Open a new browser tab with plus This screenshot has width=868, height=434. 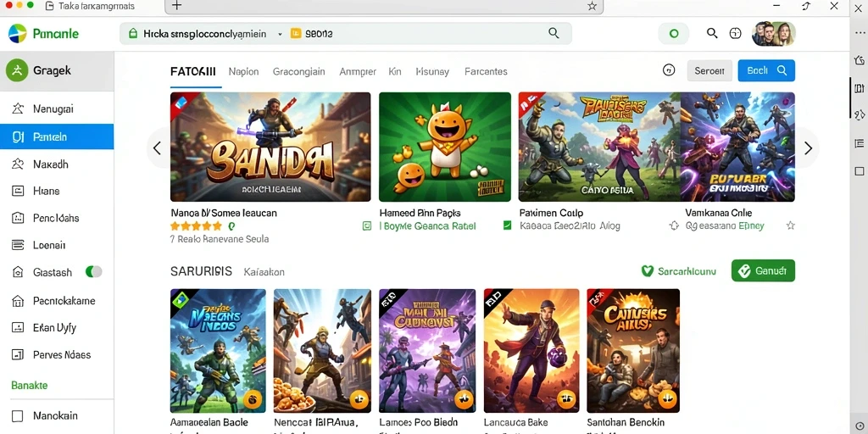[x=176, y=6]
